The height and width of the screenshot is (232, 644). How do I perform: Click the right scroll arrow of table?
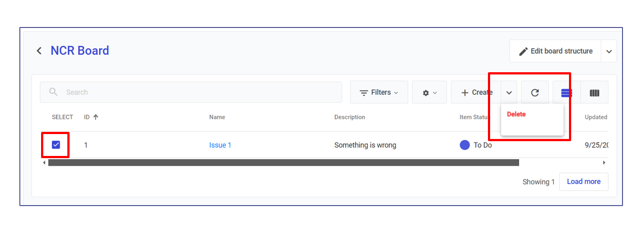point(604,163)
